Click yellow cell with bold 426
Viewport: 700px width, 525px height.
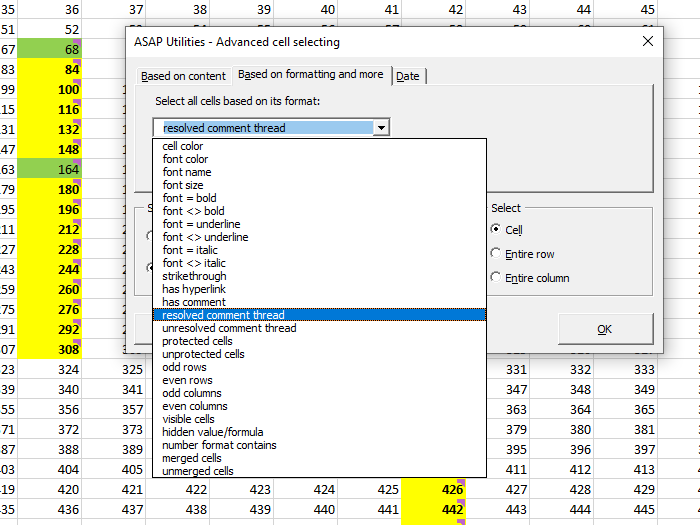433,489
